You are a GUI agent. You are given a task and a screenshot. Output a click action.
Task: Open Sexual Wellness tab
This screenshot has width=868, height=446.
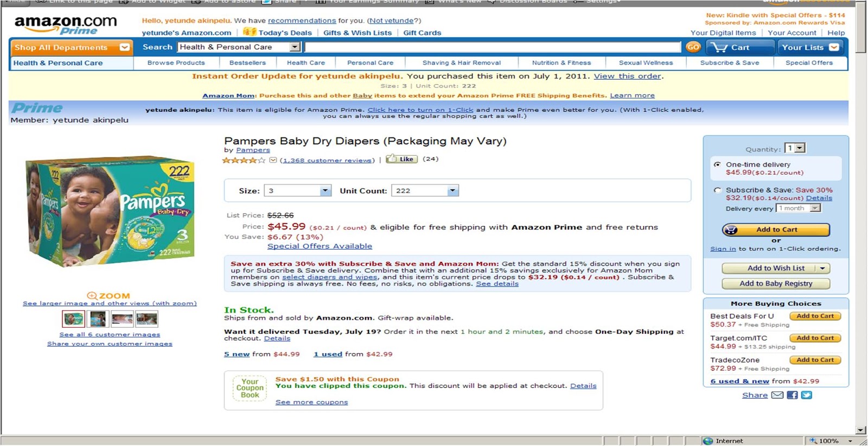[646, 63]
